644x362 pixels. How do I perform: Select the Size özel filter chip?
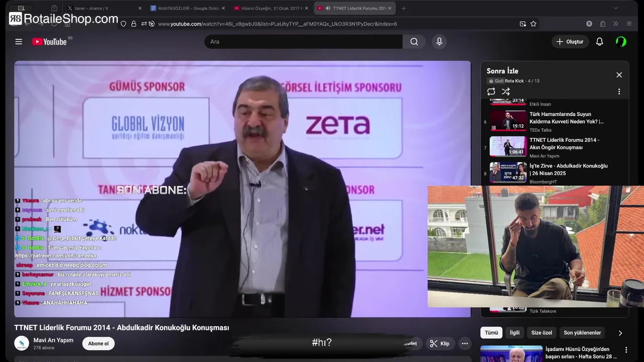coord(541,333)
